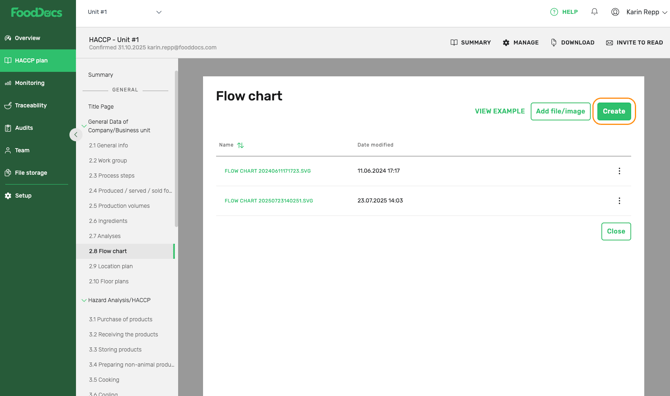Select 2.6 Ingredients
Image resolution: width=670 pixels, height=396 pixels.
tap(108, 221)
